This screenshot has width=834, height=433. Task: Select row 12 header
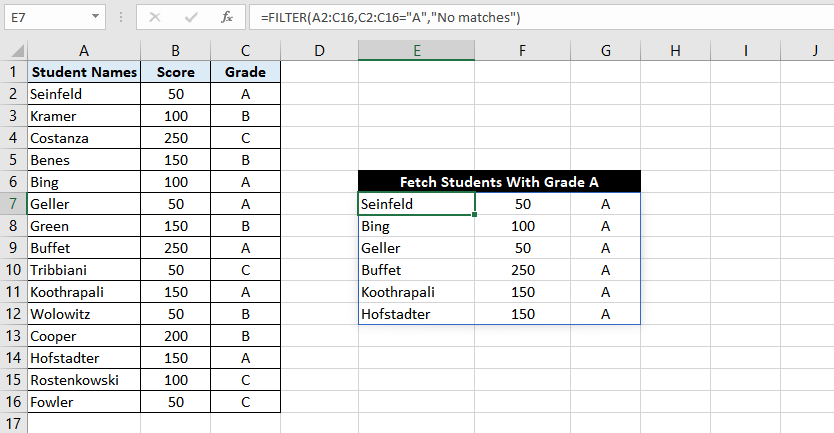point(13,314)
